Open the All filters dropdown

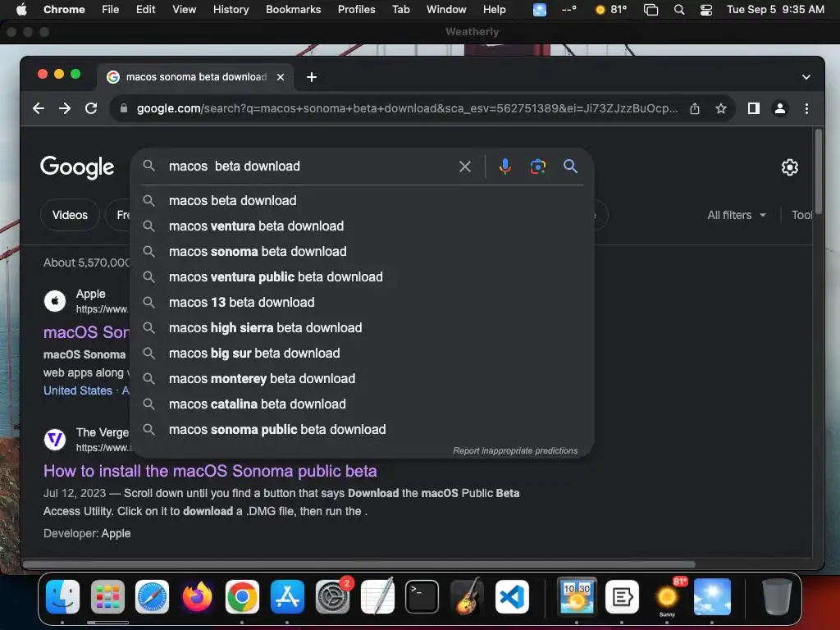(736, 216)
